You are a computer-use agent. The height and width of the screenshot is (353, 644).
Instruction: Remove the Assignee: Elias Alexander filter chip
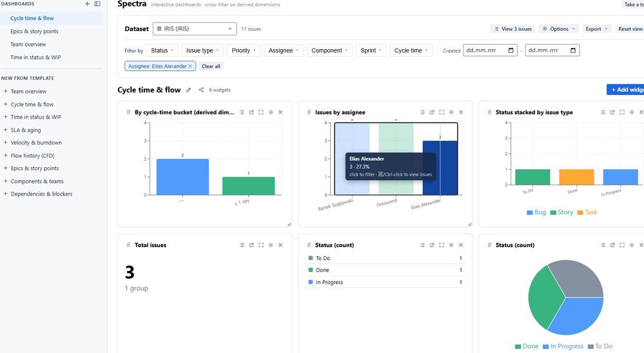coord(190,66)
